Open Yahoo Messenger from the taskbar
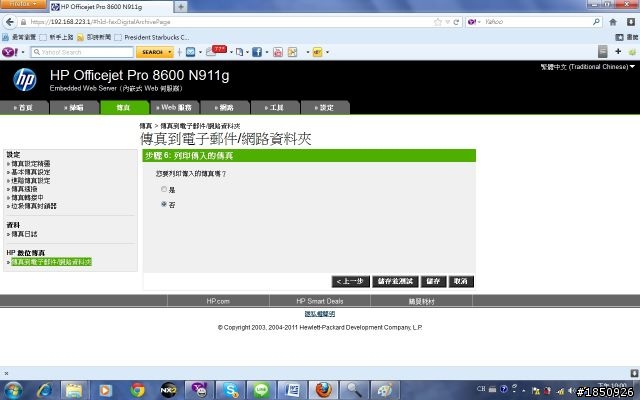 200,391
